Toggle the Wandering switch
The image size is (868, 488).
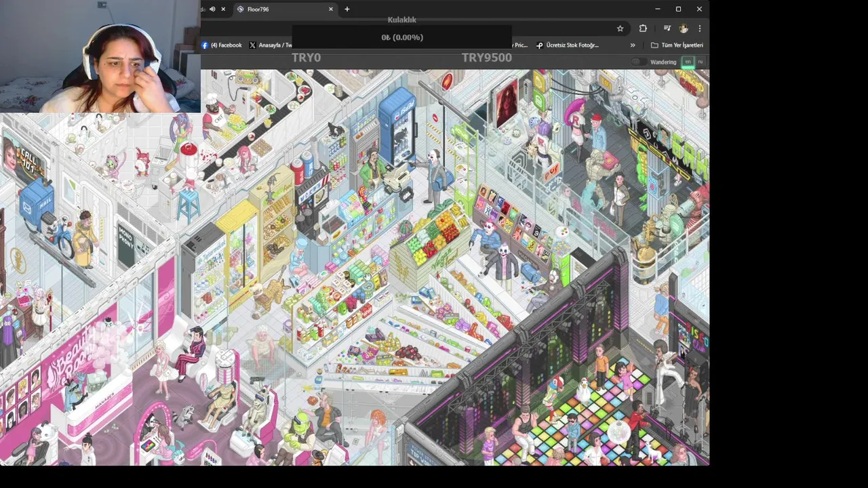[x=638, y=62]
